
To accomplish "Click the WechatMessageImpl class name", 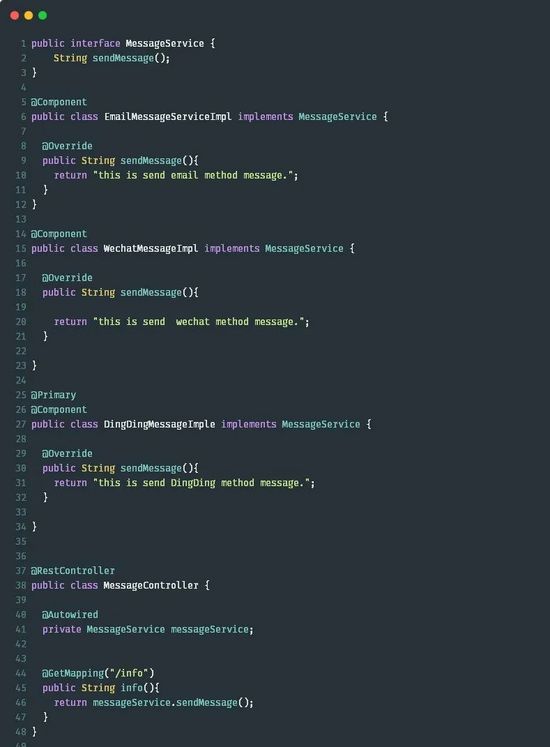I will tap(151, 249).
